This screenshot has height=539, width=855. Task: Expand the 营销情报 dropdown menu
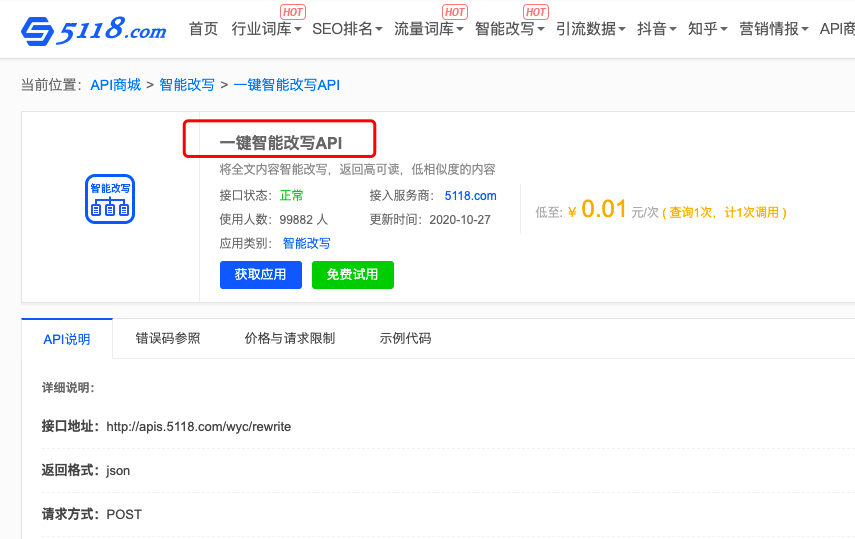(774, 29)
